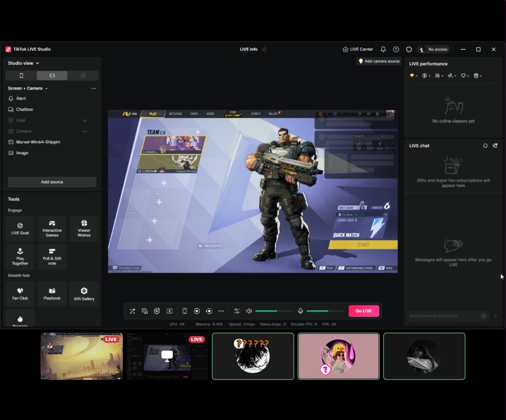Click LIVE info in the title bar
The width and height of the screenshot is (506, 420).
pos(249,49)
